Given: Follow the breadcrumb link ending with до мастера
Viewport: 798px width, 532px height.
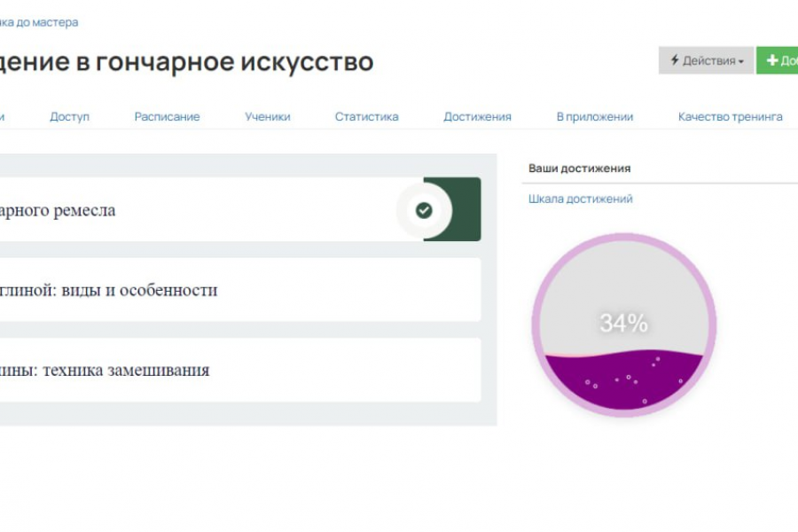Looking at the screenshot, I should pyautogui.click(x=39, y=22).
